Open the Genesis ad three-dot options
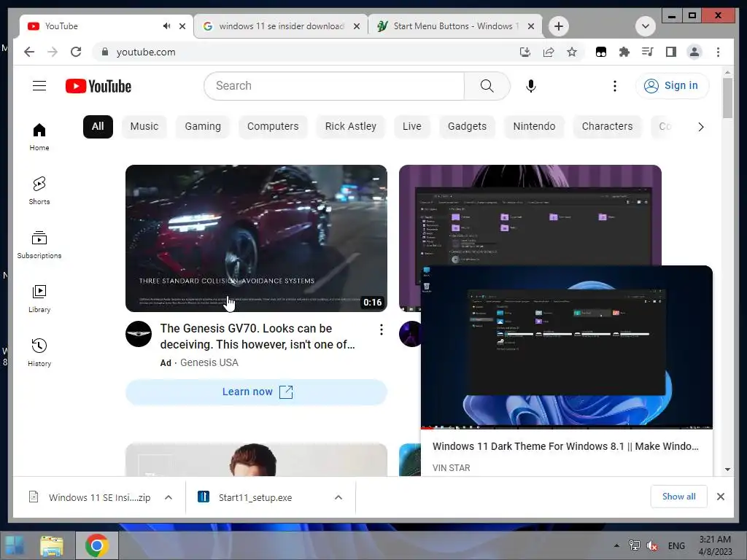 click(x=381, y=330)
